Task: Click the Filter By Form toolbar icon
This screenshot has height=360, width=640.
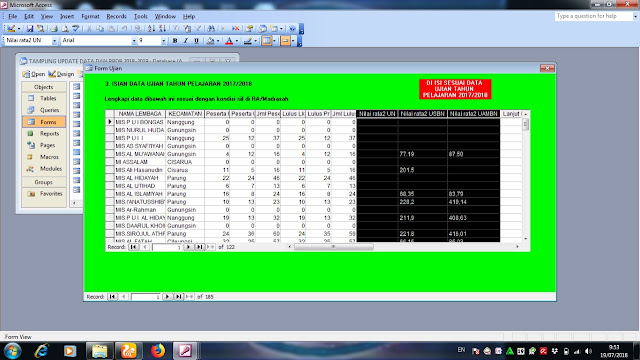Action: coord(187,29)
